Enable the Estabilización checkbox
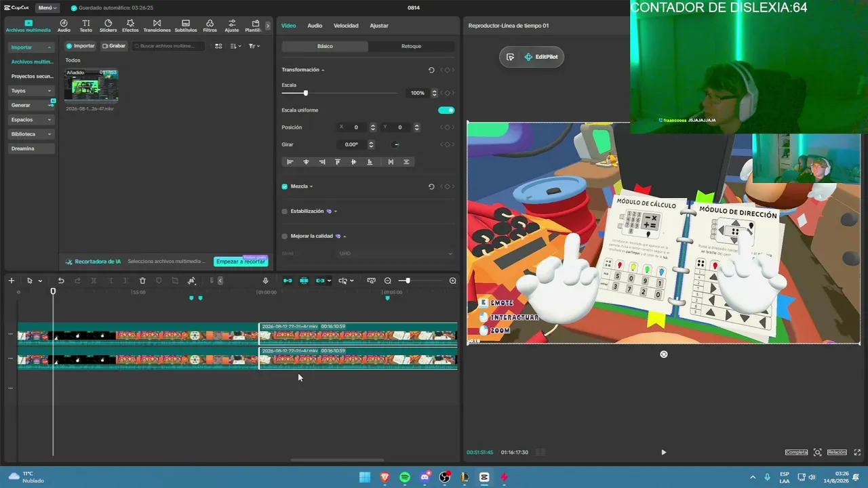868x488 pixels. pos(285,211)
